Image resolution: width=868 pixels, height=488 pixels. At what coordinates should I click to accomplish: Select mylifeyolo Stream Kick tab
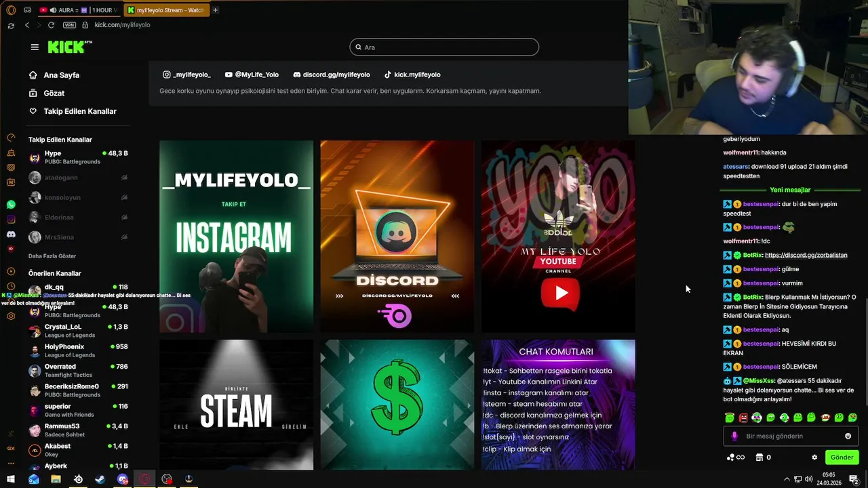[x=165, y=10]
